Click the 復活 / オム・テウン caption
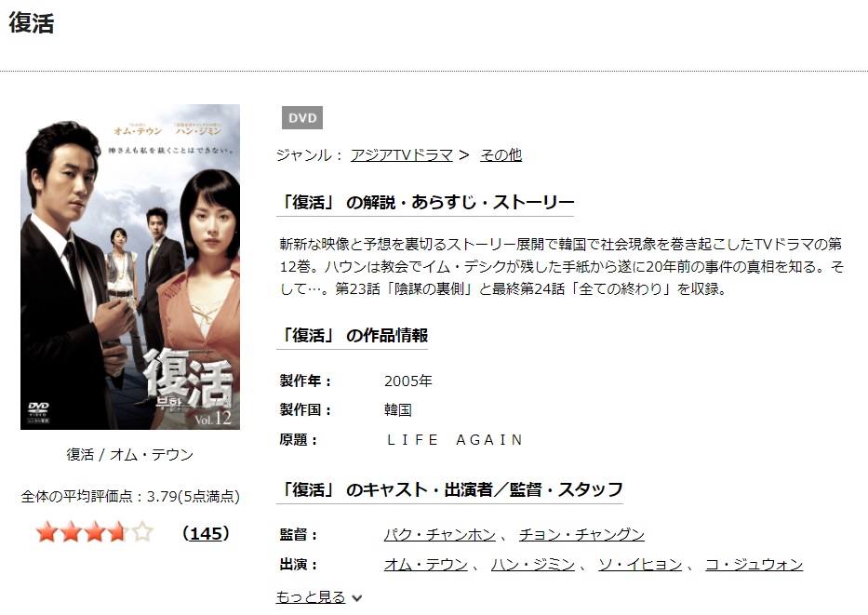This screenshot has width=868, height=615. coord(130,454)
